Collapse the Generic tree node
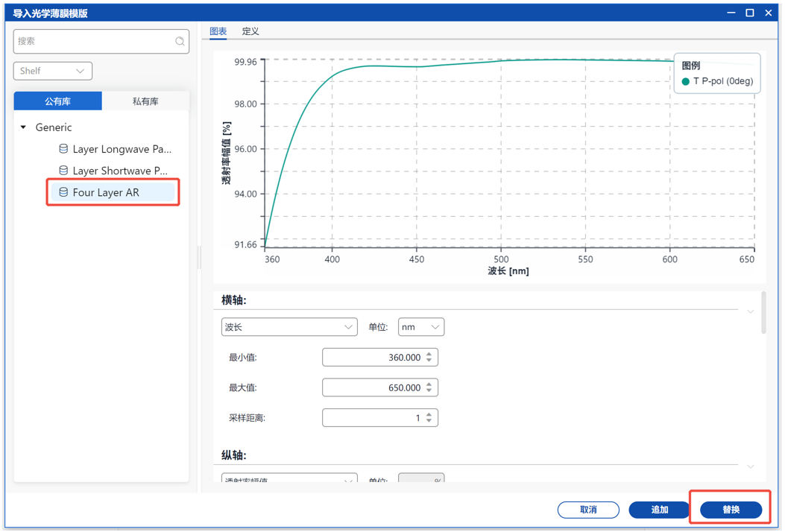 click(24, 127)
